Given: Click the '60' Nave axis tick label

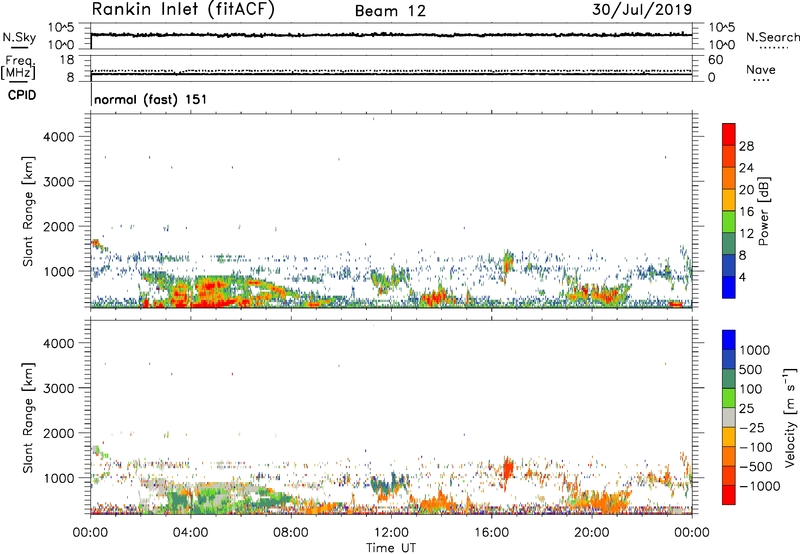Looking at the screenshot, I should 715,60.
